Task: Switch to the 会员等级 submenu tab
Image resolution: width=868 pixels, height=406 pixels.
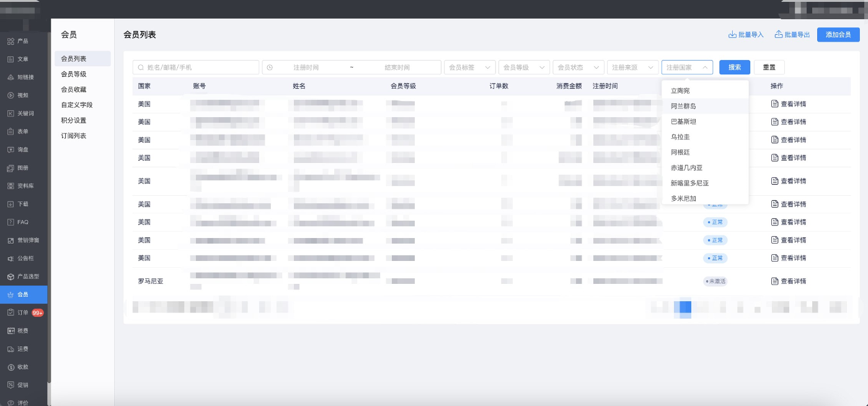Action: [73, 74]
